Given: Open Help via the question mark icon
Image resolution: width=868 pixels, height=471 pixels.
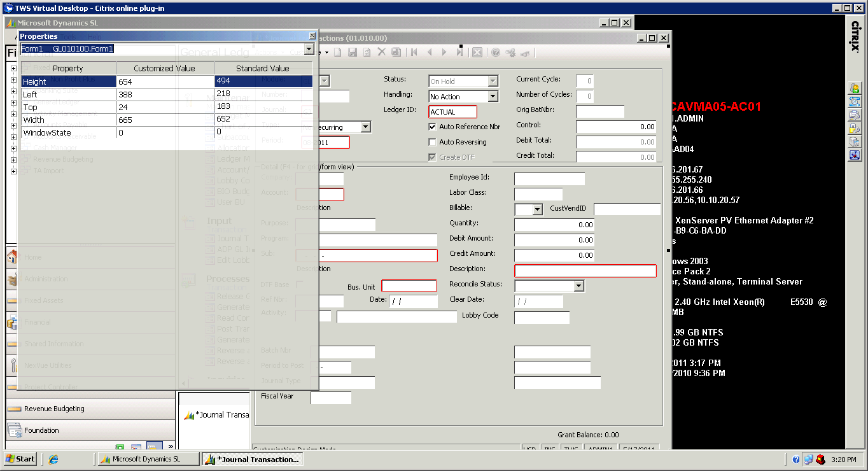Looking at the screenshot, I should pos(496,52).
